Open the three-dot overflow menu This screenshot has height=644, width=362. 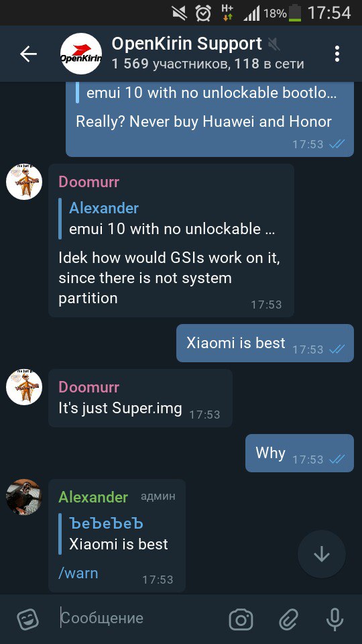pyautogui.click(x=337, y=54)
